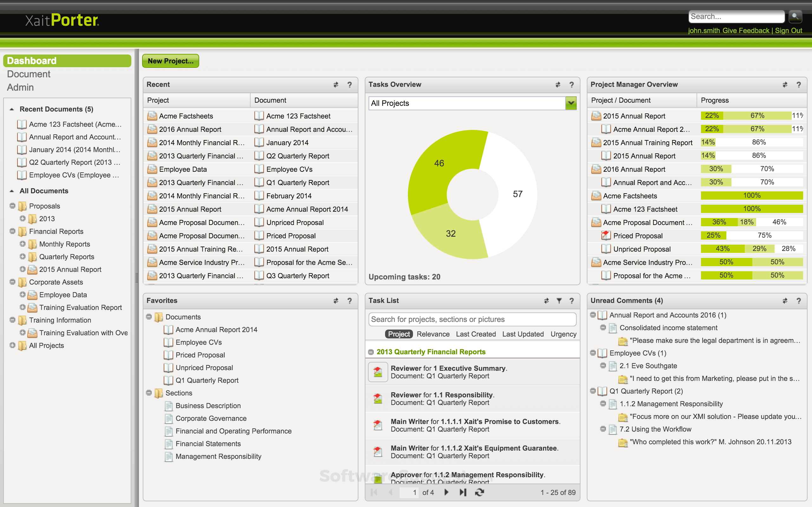This screenshot has height=507, width=812.
Task: Go to last page in Task List
Action: pos(463,492)
